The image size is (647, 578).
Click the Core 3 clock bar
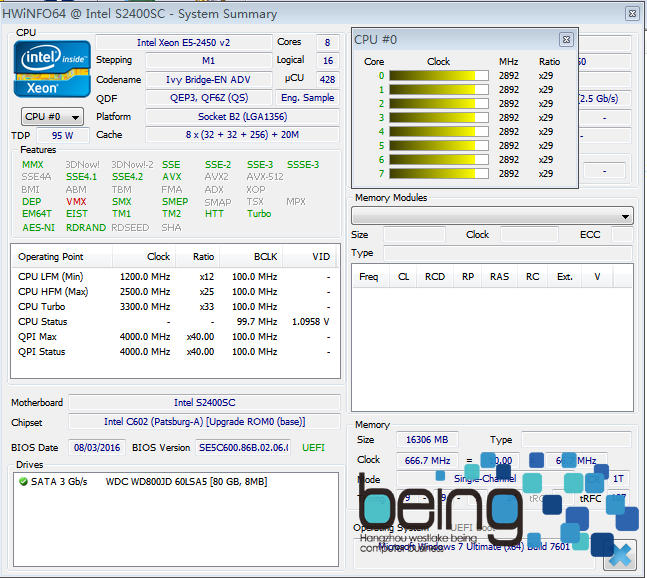(x=439, y=118)
